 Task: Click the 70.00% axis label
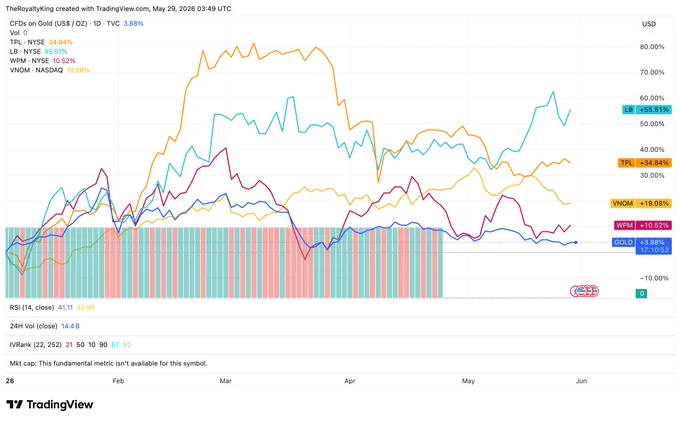tap(652, 72)
